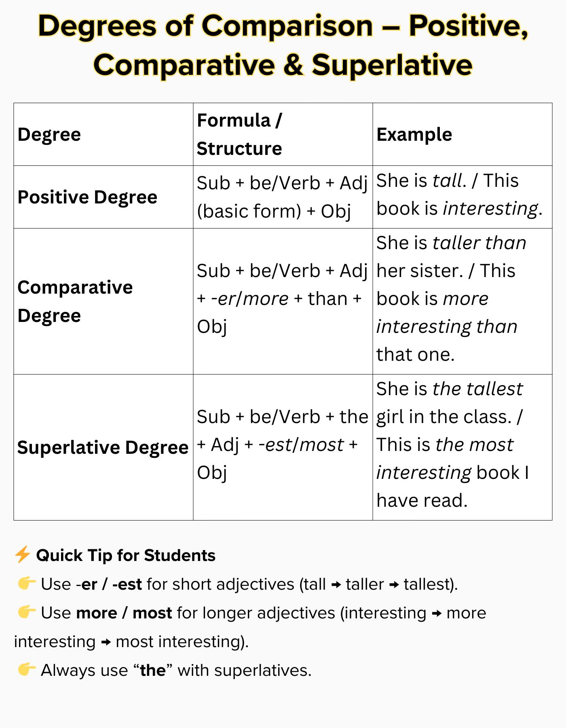
Task: Click the 'Degree' column header
Action: tap(49, 134)
